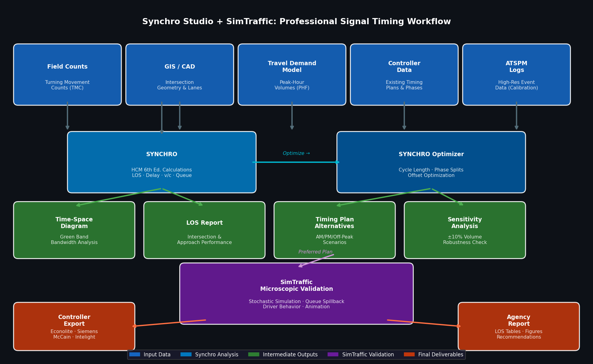
Task: Click 'Cycle Length · Phase Splits' text
Action: 431,170
